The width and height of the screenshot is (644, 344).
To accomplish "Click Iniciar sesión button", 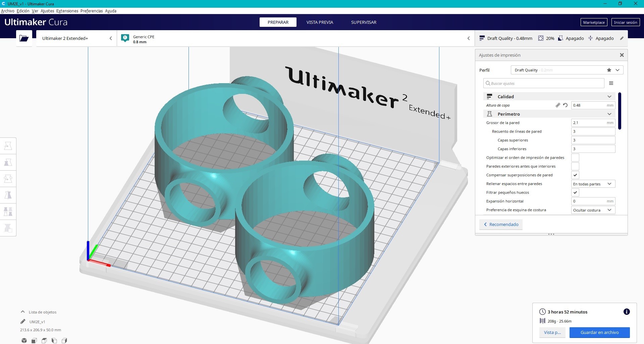I will [x=626, y=22].
